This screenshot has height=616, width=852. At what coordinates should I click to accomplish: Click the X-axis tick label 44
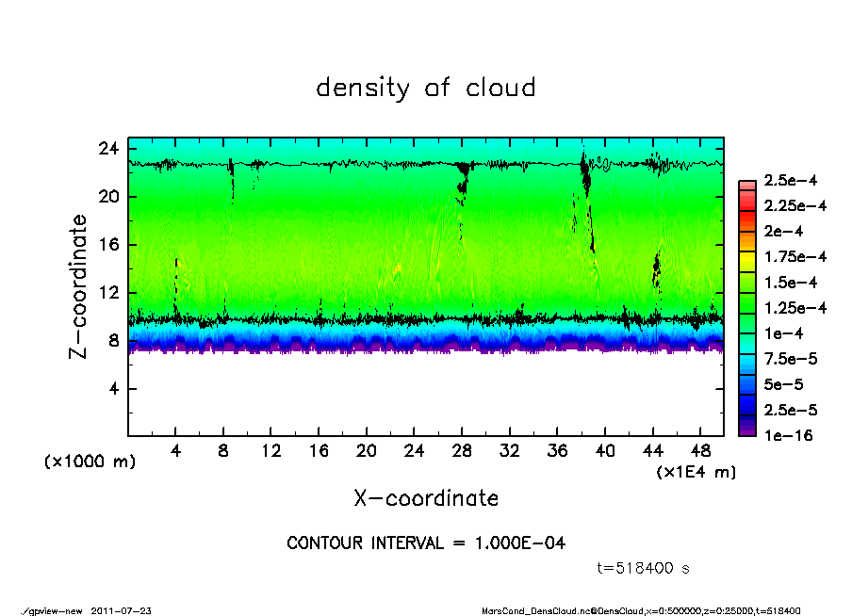coord(652,451)
